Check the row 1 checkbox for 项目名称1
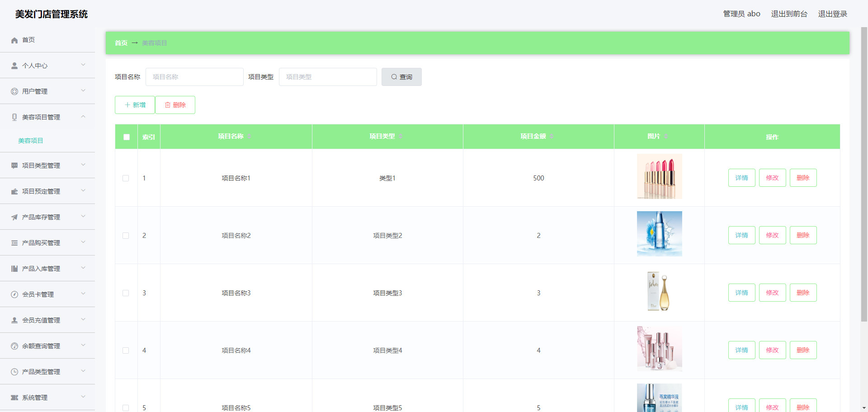Image resolution: width=868 pixels, height=412 pixels. coord(126,178)
